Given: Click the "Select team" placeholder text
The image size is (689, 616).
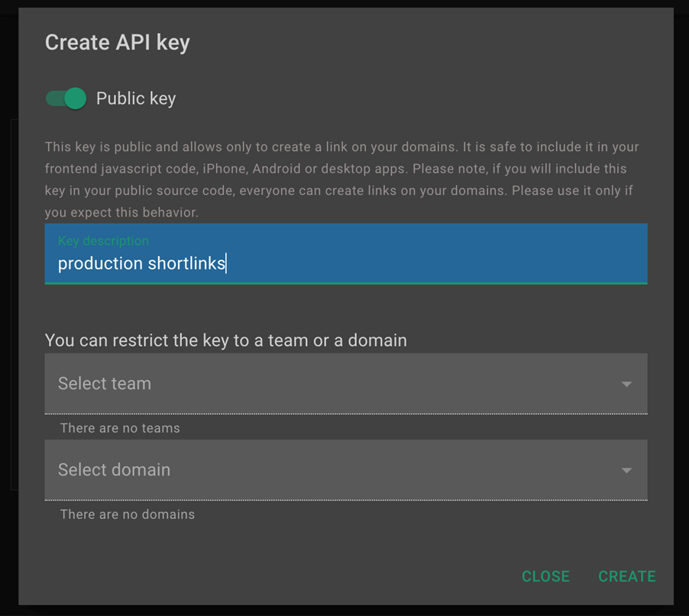Looking at the screenshot, I should [x=105, y=383].
